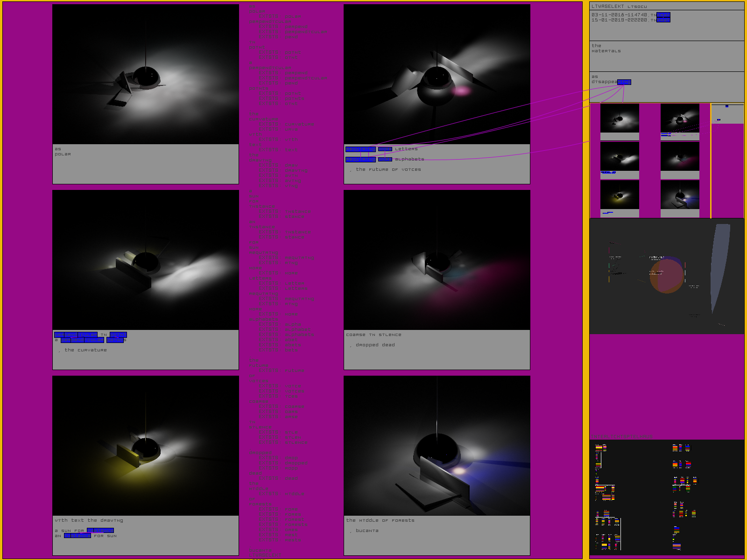Open the 'as polar' rendered image
This screenshot has width=747, height=560.
click(x=145, y=75)
